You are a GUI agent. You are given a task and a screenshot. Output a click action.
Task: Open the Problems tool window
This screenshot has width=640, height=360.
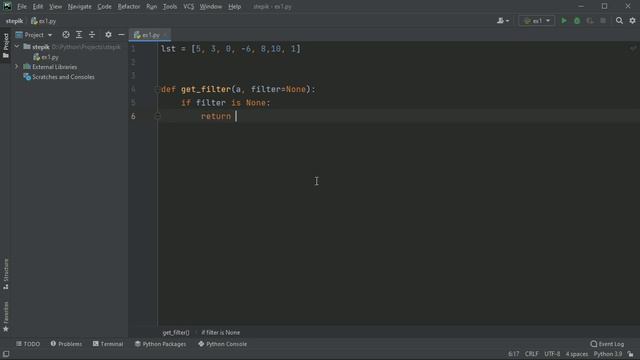click(66, 344)
